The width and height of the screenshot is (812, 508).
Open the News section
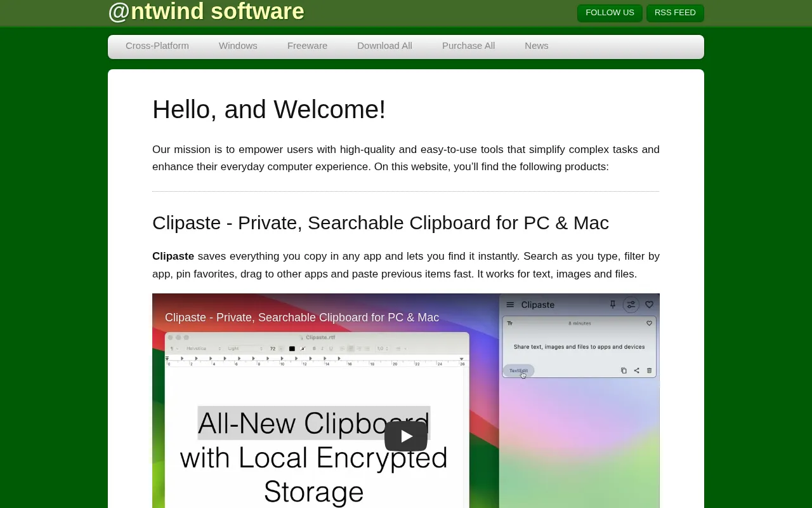(537, 46)
